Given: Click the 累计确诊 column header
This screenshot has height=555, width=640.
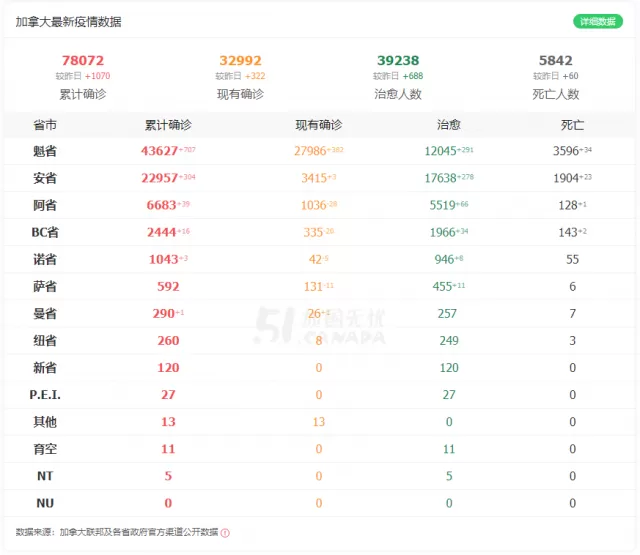Looking at the screenshot, I should click(x=168, y=125).
